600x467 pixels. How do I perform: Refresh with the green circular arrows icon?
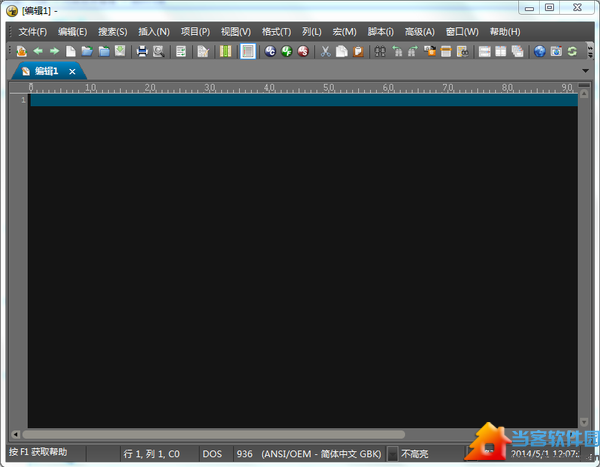point(572,51)
